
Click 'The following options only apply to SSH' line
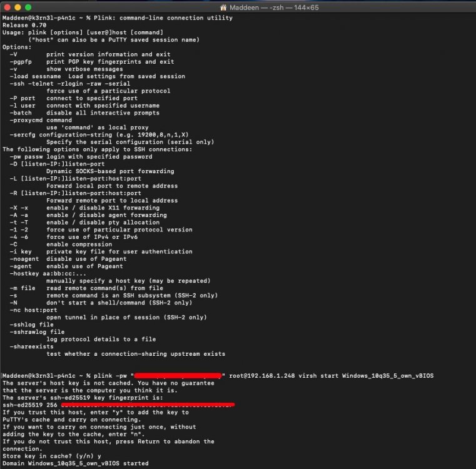[x=98, y=149]
